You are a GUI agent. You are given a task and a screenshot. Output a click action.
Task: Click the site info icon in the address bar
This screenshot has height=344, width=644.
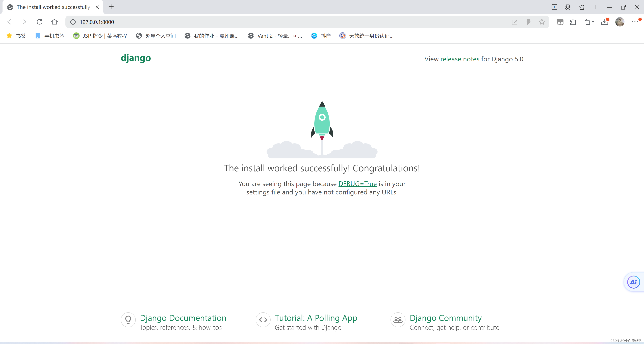(73, 22)
